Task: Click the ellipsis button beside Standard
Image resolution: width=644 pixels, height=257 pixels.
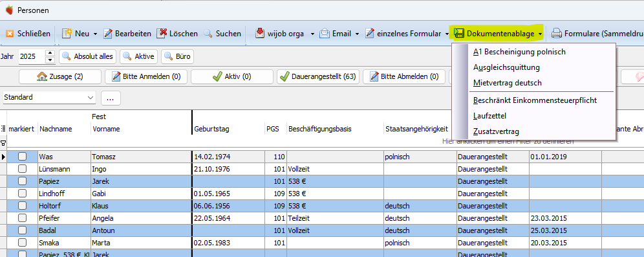Action: point(111,98)
